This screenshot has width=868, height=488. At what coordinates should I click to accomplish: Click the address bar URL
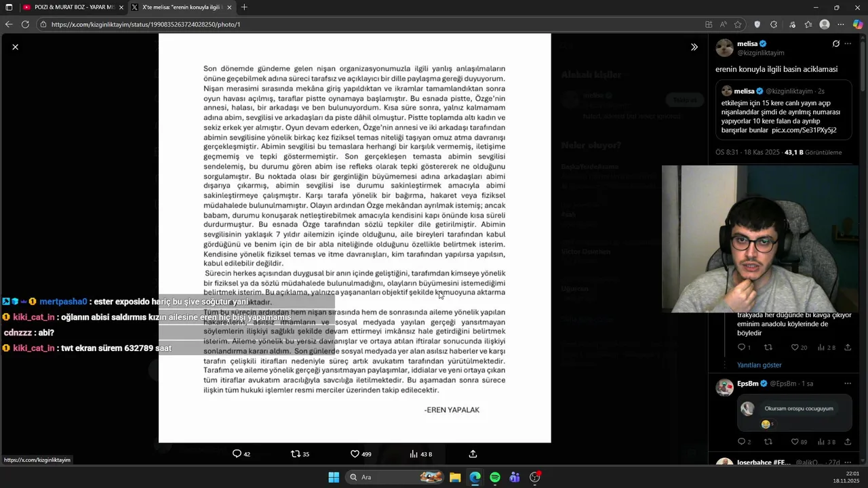point(146,24)
